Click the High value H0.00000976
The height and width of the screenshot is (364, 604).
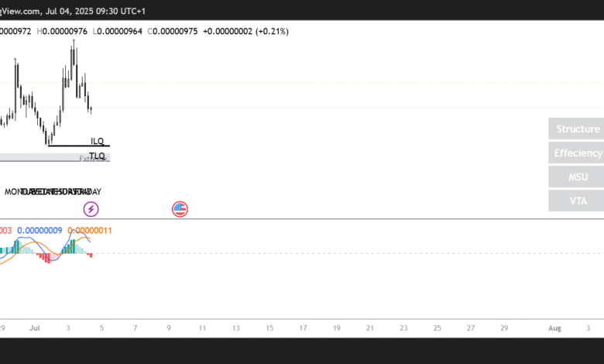coord(62,31)
